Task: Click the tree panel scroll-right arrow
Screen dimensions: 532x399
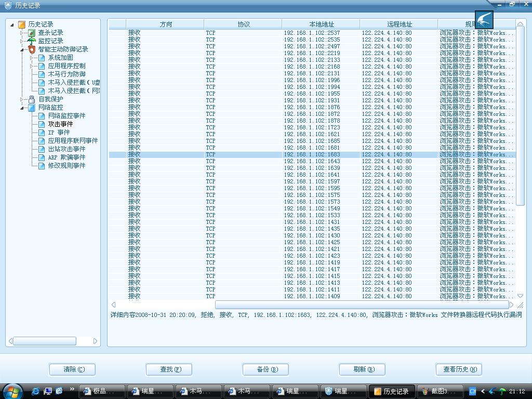Action: pyautogui.click(x=96, y=341)
